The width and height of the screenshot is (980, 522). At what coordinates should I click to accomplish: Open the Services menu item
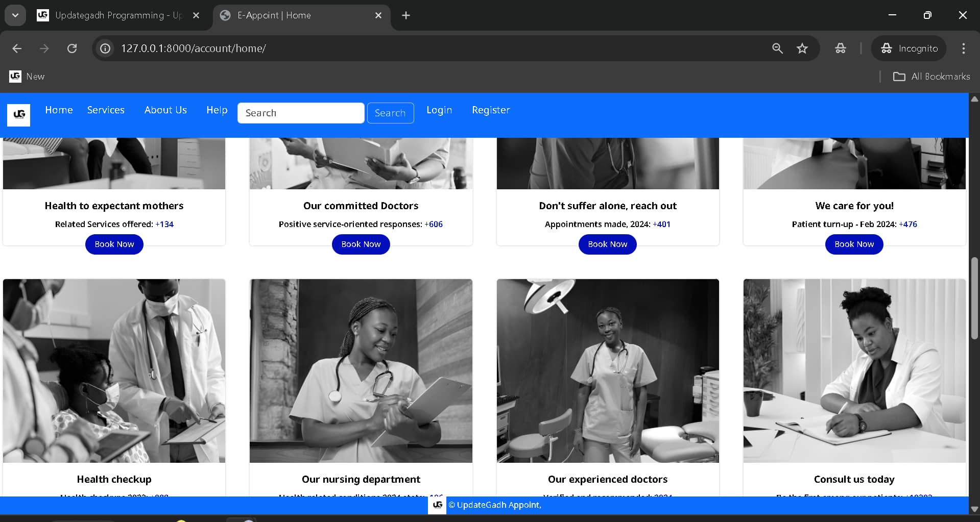[x=105, y=110]
